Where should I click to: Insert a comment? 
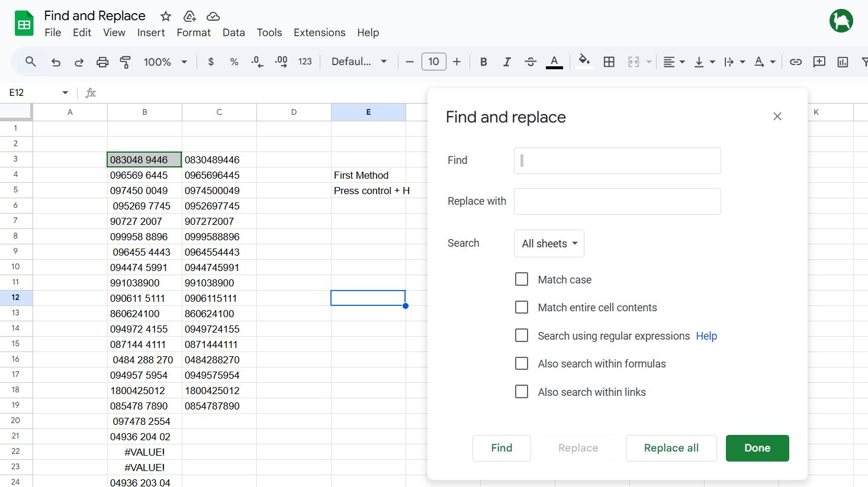(819, 62)
